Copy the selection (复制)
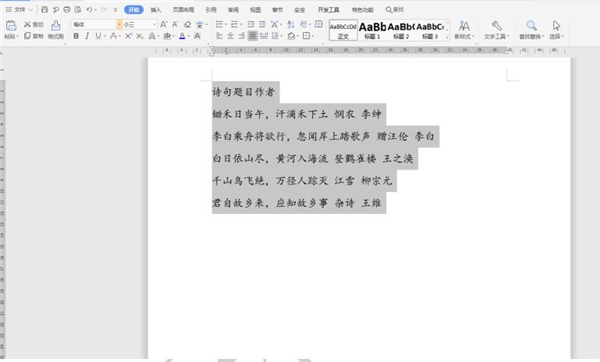Viewport: 600px width, 362px height. [x=34, y=36]
